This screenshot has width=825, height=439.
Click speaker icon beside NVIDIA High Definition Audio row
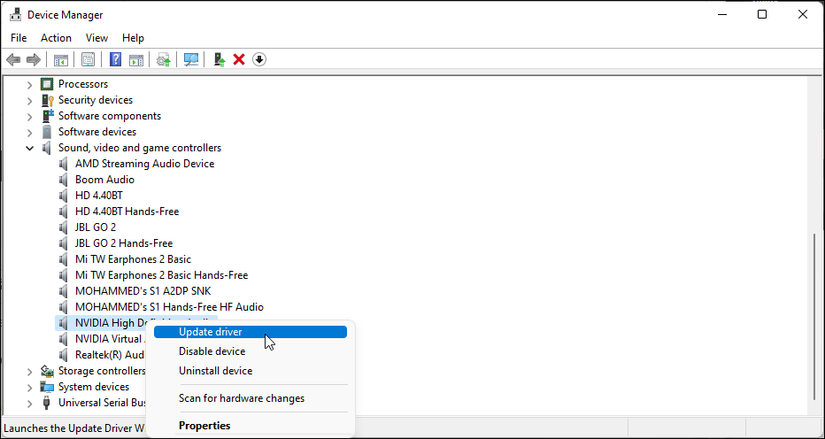(64, 323)
